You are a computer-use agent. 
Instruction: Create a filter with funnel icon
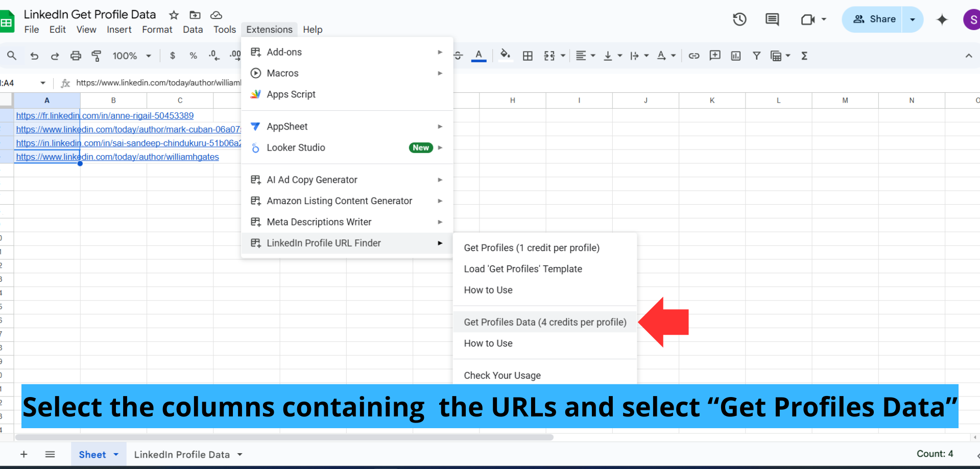(x=757, y=56)
